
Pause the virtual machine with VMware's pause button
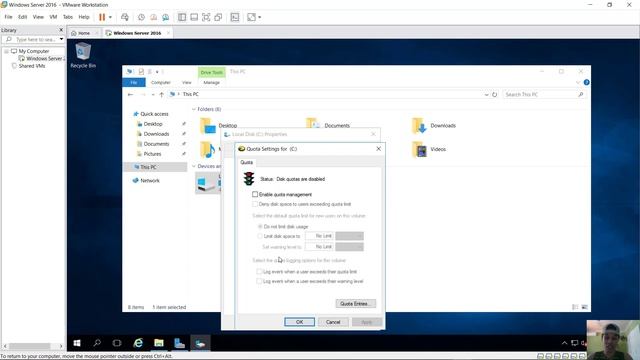[x=102, y=17]
